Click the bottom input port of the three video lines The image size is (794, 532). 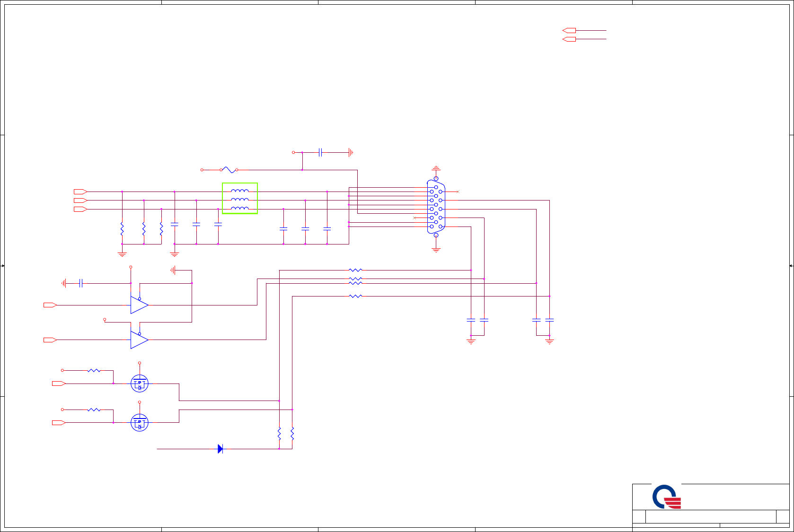pyautogui.click(x=80, y=209)
